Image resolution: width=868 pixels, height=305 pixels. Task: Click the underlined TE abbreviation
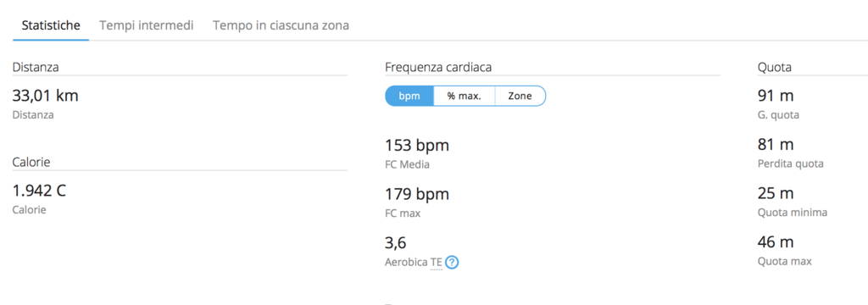(x=437, y=263)
